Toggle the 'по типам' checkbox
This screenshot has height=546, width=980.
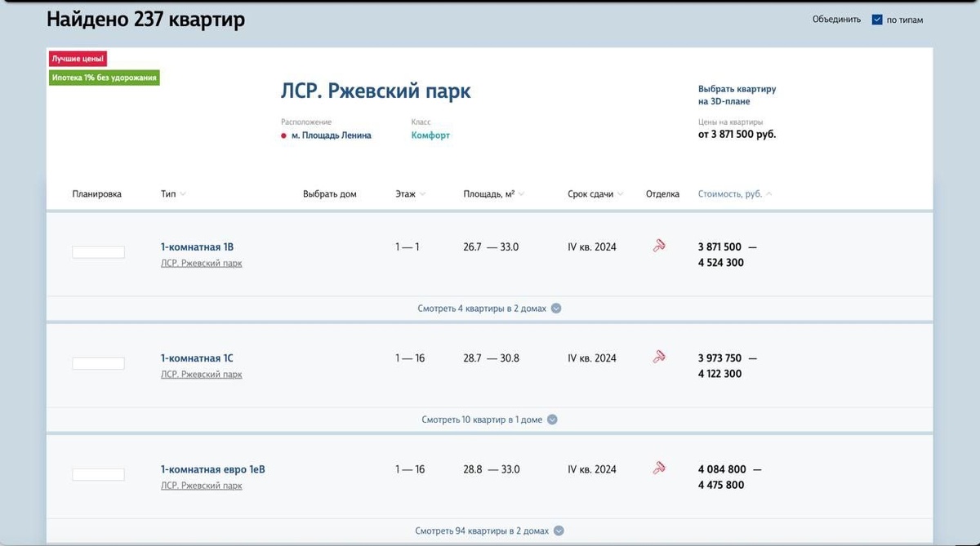click(x=877, y=20)
